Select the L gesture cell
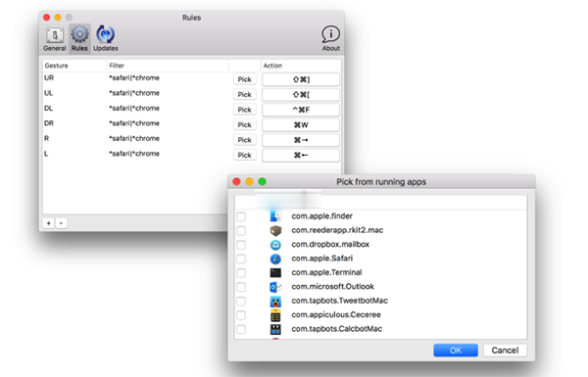588x377 pixels. click(46, 154)
